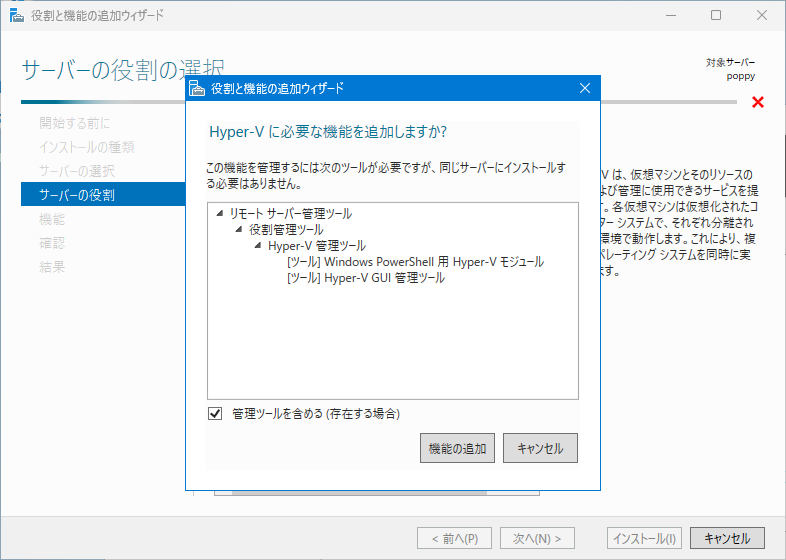The width and height of the screenshot is (786, 560).
Task: Select リモート サーバー管理ツール tree label
Action: pyautogui.click(x=291, y=214)
